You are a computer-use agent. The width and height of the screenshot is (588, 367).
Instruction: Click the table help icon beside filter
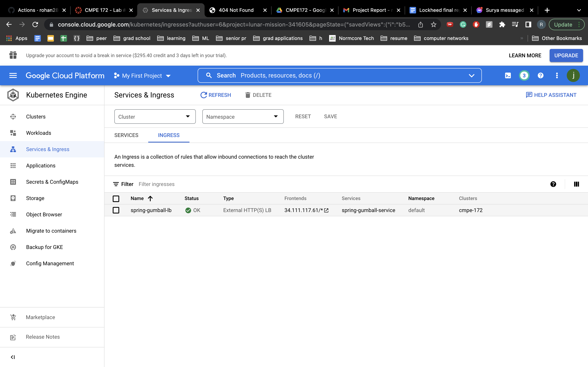coord(553,184)
